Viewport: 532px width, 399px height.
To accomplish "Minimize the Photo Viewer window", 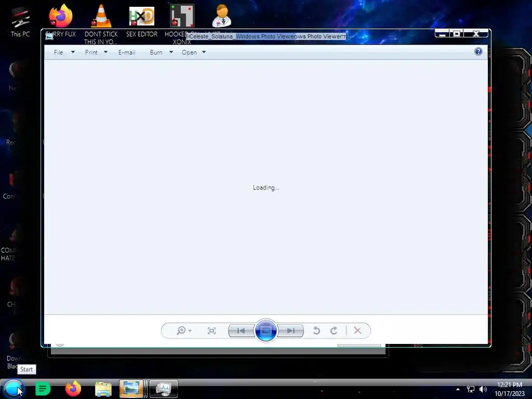I will pyautogui.click(x=442, y=34).
